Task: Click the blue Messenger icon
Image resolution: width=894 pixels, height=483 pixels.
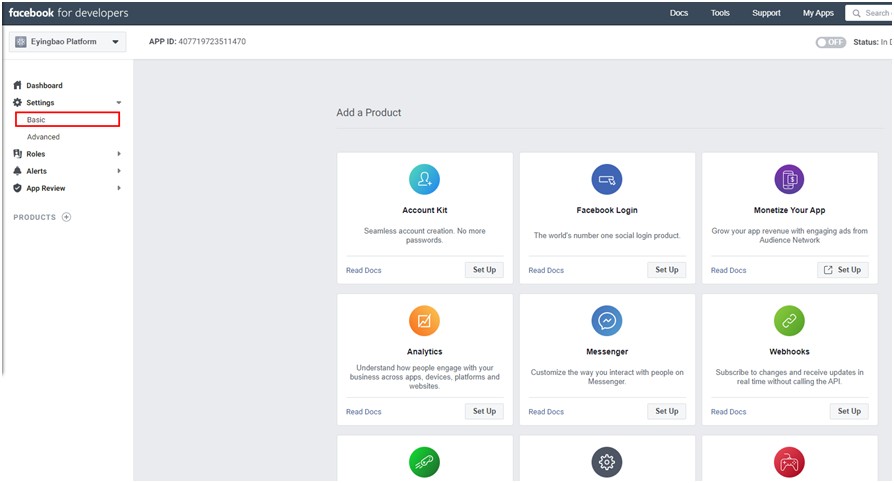Action: 607,321
